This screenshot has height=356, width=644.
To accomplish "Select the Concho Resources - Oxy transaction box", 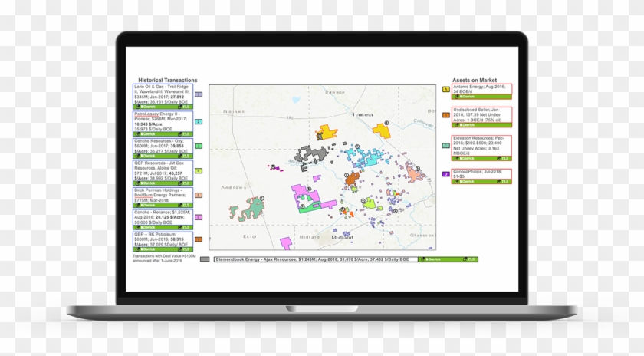I will tap(162, 146).
